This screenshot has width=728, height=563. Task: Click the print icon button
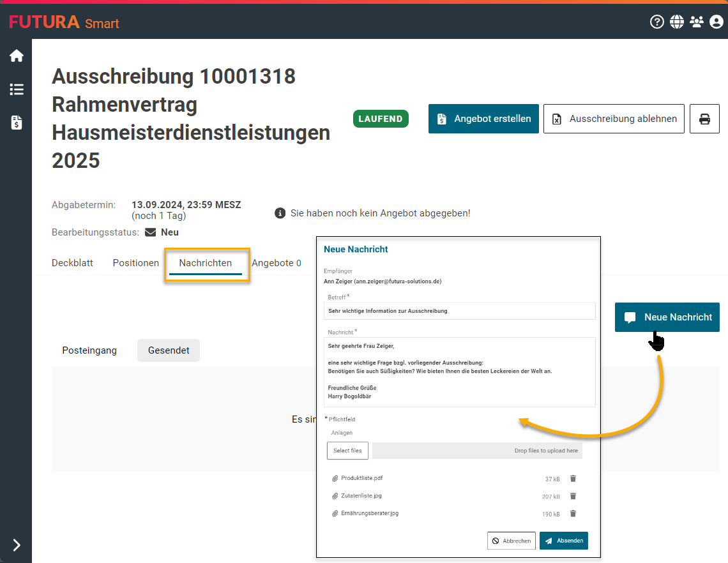pyautogui.click(x=704, y=119)
